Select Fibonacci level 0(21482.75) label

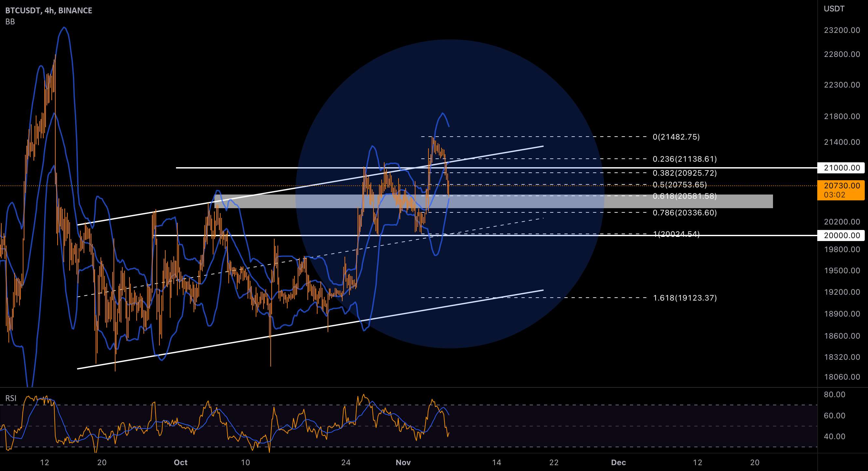tap(676, 137)
